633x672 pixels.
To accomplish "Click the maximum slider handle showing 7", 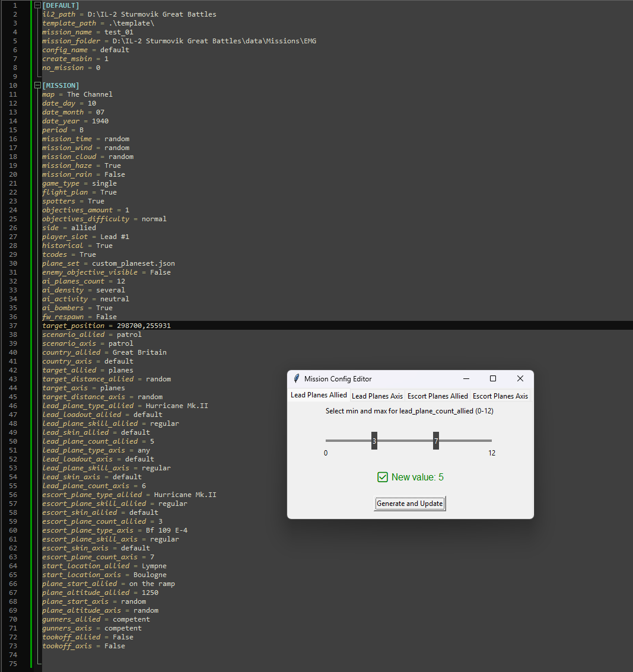I will 436,441.
